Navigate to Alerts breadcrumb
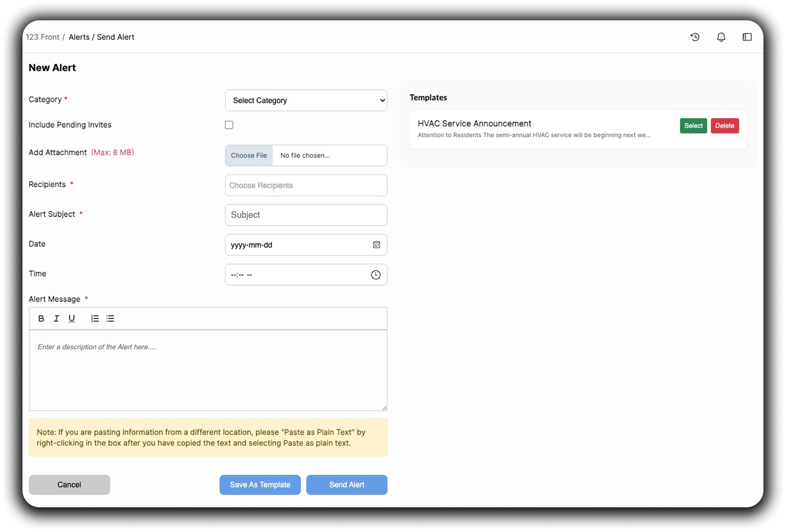The image size is (786, 532). pos(79,37)
